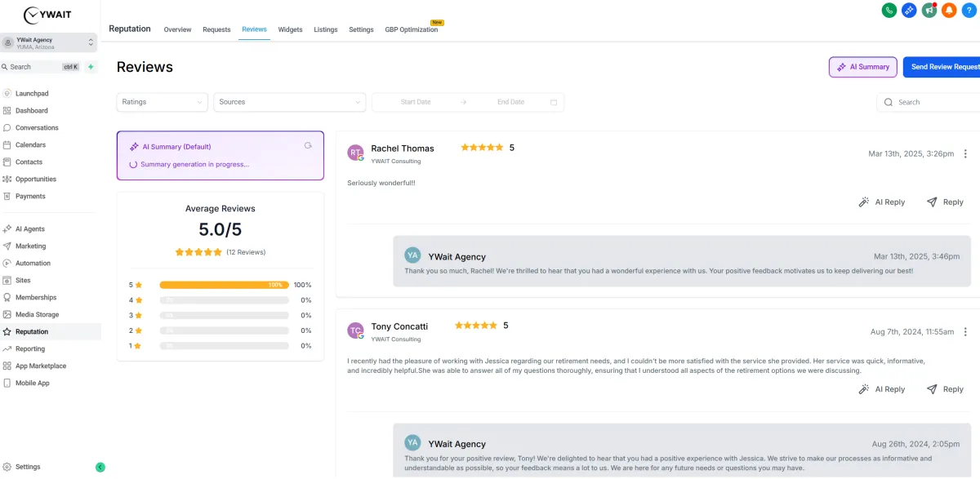
Task: Open the options menu on Rachel Thomas's review
Action: point(965,153)
